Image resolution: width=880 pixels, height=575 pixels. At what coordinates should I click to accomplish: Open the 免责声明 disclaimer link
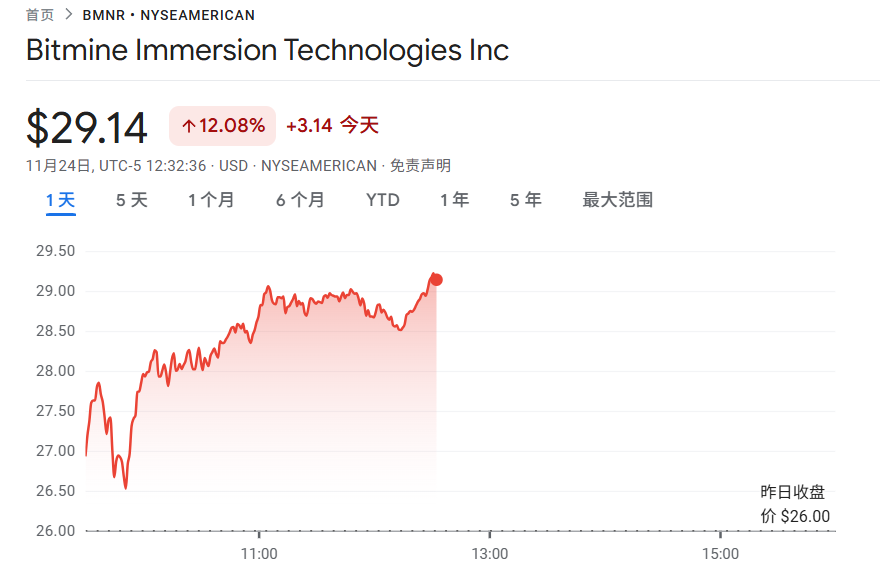(x=420, y=166)
